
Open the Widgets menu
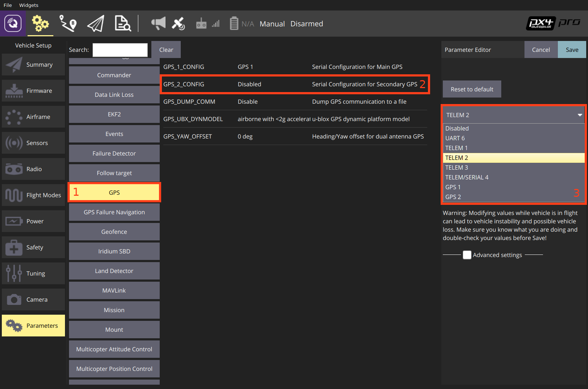(x=29, y=5)
